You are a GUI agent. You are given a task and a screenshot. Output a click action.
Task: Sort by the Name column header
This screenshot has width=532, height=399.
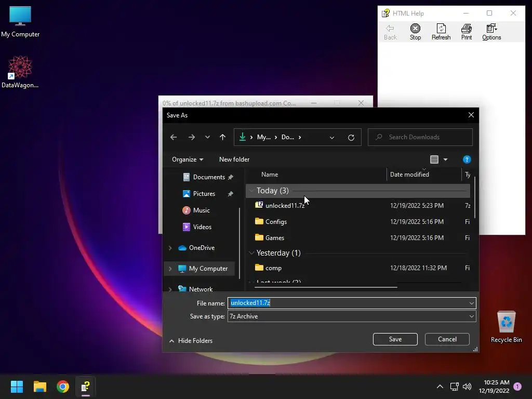point(270,175)
